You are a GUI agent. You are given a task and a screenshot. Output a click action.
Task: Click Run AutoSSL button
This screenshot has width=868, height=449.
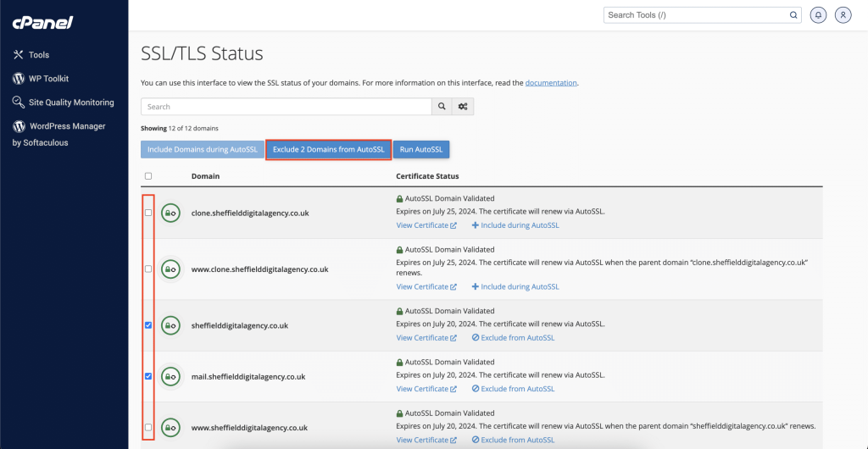[x=421, y=150]
